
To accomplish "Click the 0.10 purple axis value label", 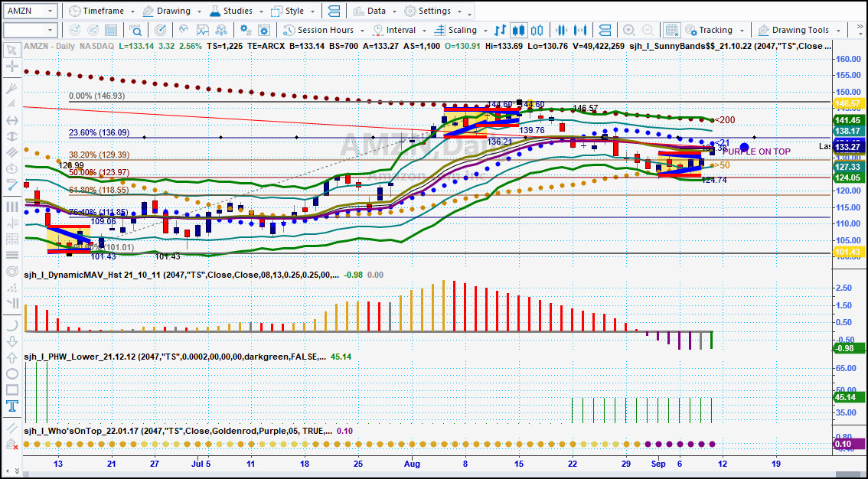I will coord(847,444).
